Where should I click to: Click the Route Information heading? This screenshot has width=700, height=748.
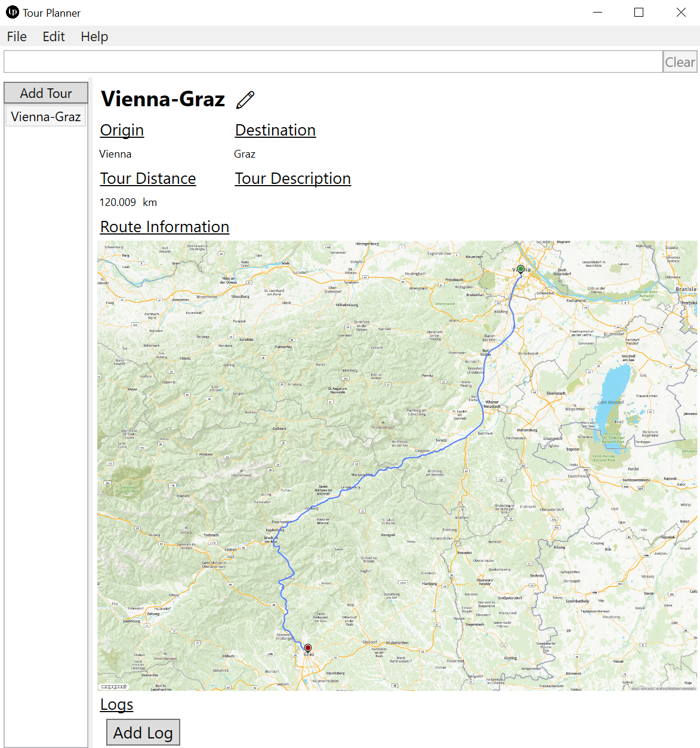coord(165,227)
